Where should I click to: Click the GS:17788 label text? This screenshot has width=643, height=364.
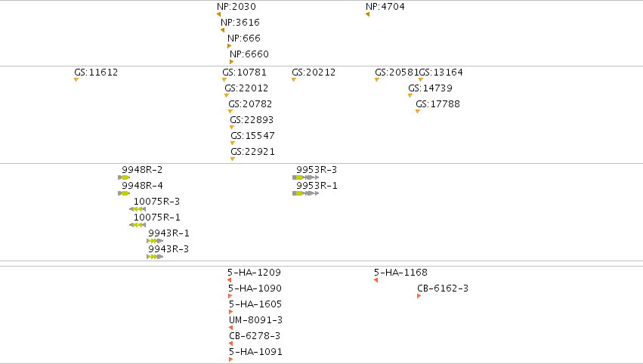438,104
